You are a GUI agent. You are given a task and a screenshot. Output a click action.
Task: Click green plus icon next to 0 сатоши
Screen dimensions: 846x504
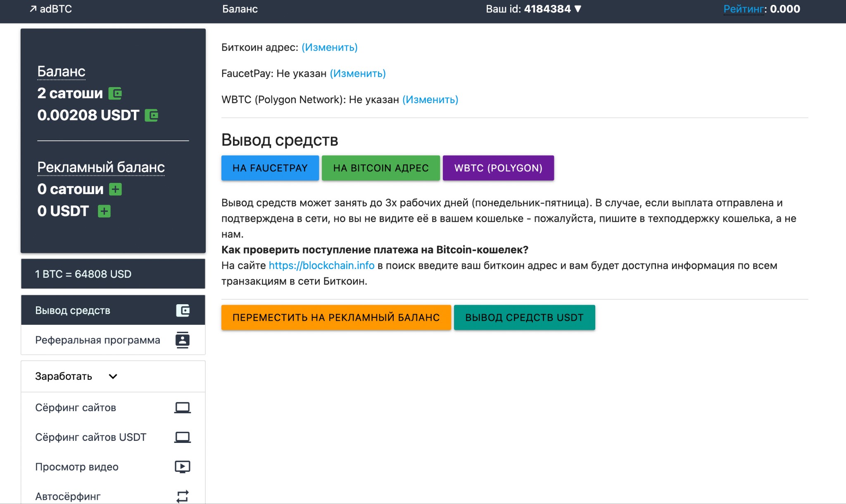[x=115, y=189]
